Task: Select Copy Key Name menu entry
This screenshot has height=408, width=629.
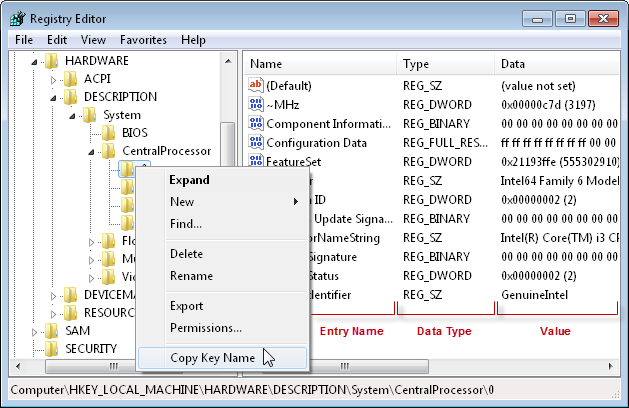Action: coord(223,358)
